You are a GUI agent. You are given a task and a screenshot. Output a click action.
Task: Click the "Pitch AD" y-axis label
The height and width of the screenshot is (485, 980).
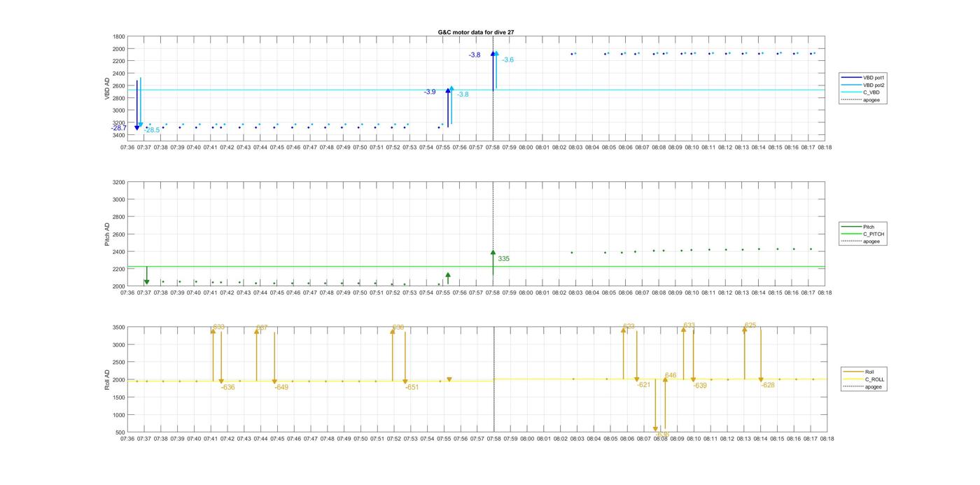(107, 234)
